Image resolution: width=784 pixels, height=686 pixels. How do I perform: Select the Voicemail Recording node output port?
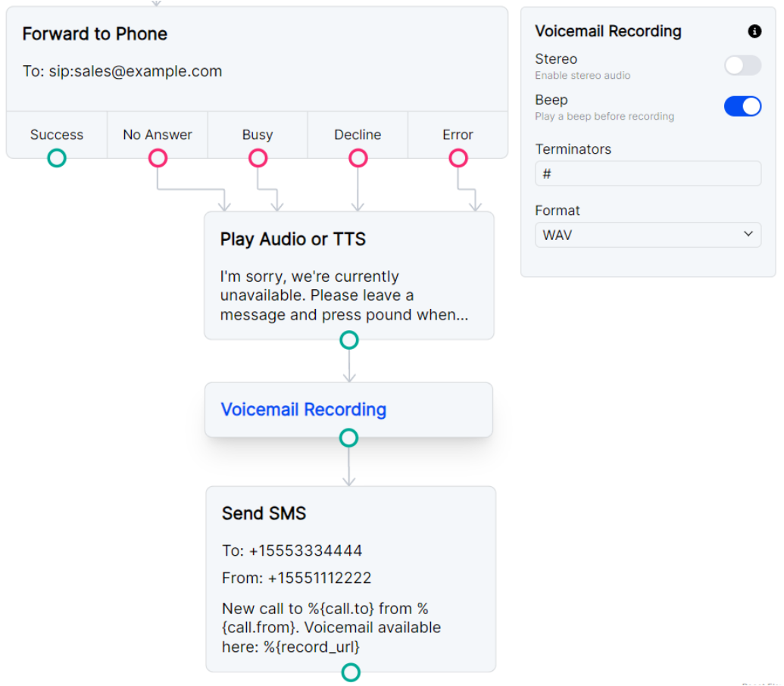tap(348, 438)
